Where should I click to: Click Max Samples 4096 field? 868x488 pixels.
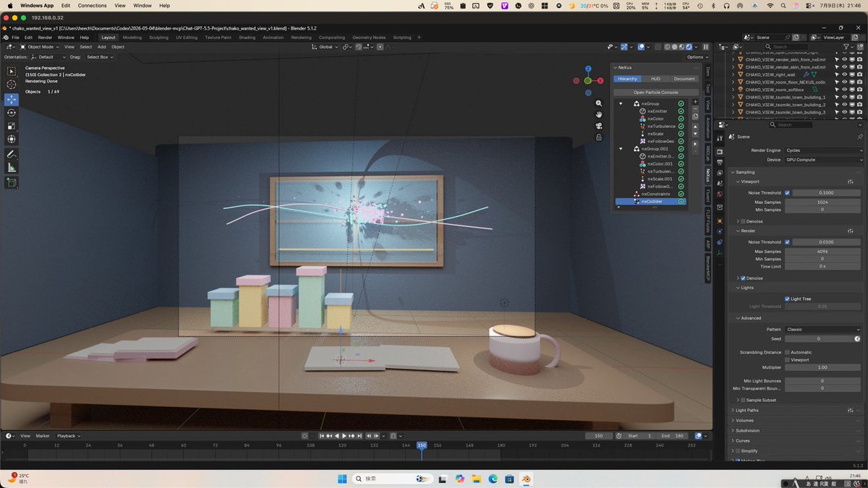pyautogui.click(x=822, y=252)
